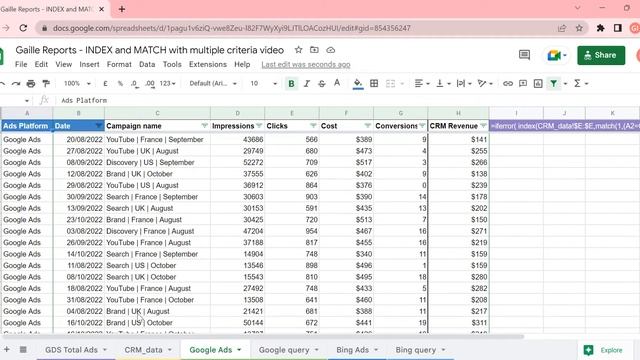The image size is (640, 360).
Task: Open the View menu
Action: click(64, 64)
